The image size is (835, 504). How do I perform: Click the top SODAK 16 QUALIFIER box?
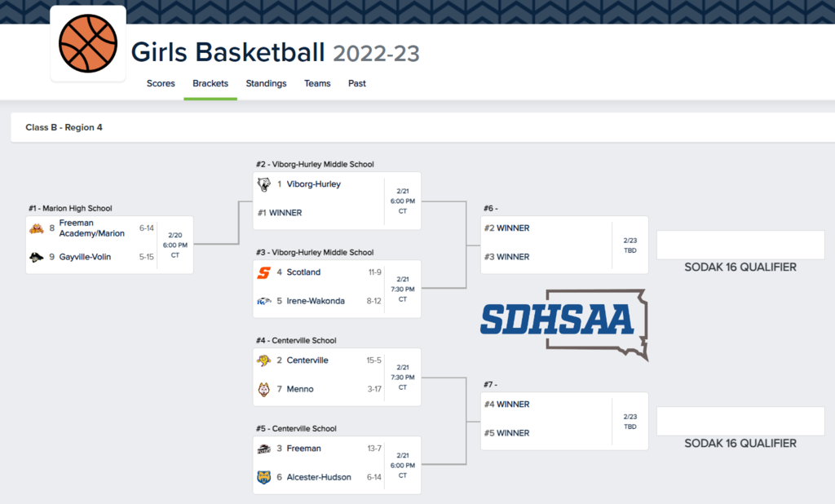(740, 245)
